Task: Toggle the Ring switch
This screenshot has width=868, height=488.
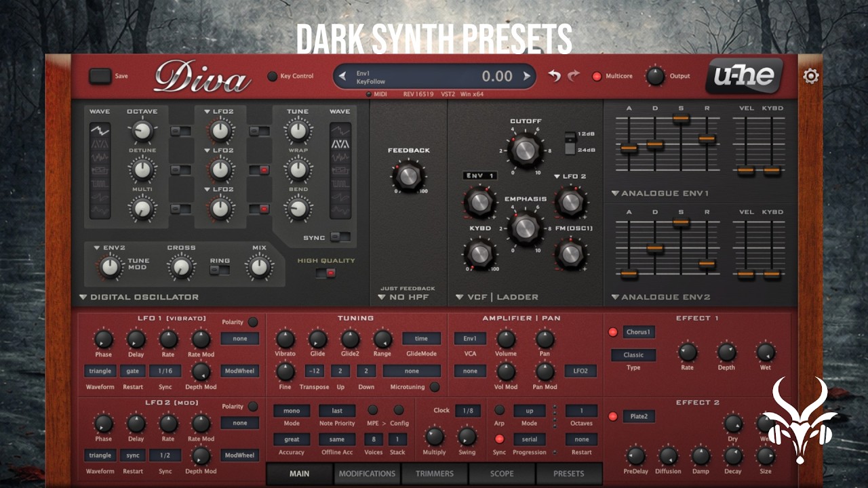Action: 220,270
